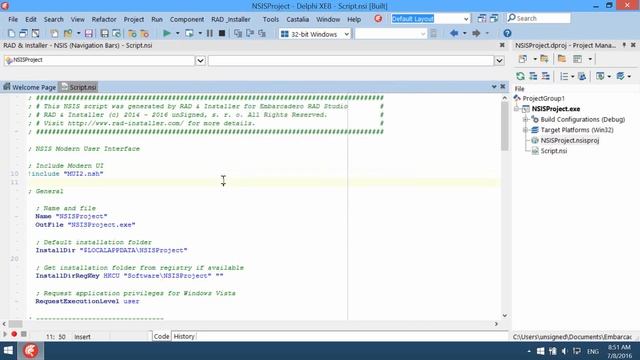
Task: Click the editor vertical scrollbar
Action: click(504, 207)
